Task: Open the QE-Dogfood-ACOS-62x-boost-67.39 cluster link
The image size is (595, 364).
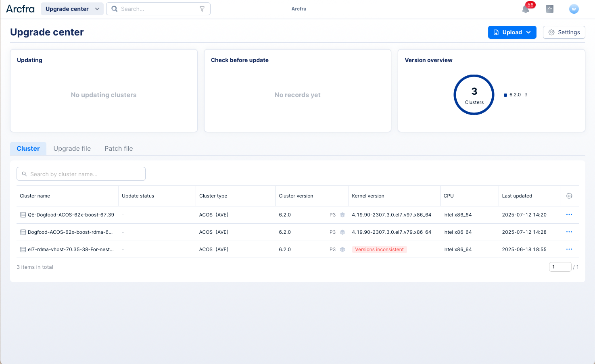Action: coord(71,215)
